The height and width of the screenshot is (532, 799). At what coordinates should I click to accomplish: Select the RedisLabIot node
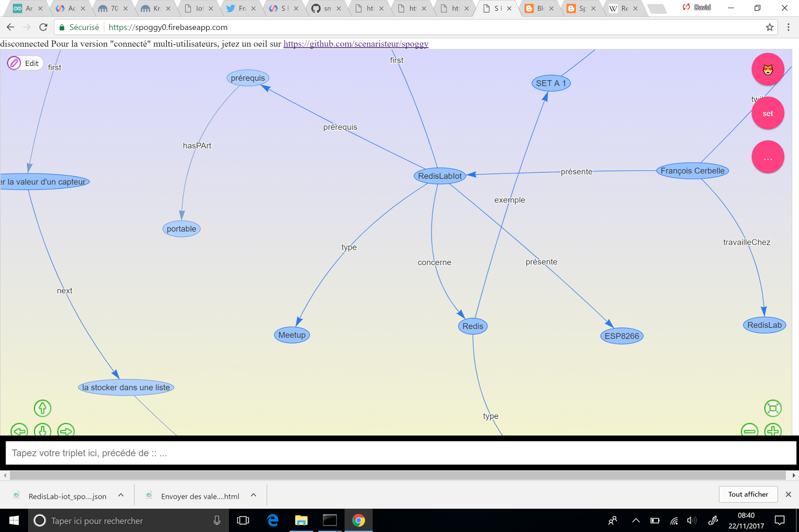440,176
